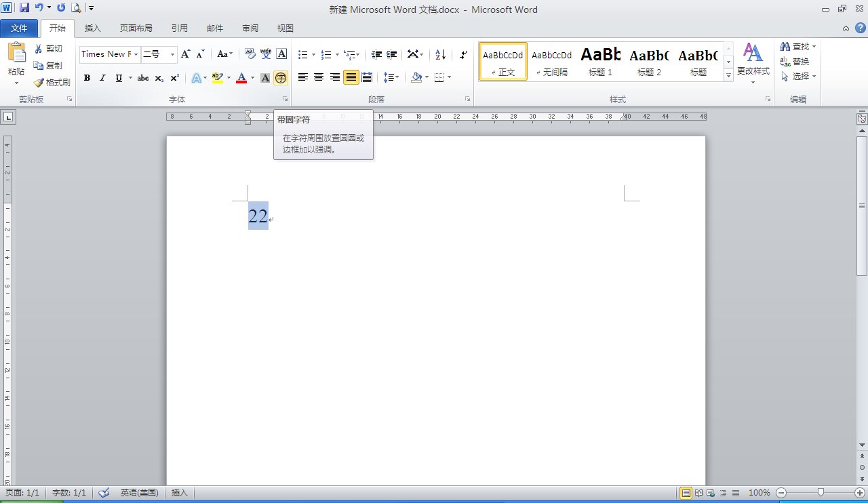
Task: Click the zoom slider handle
Action: (x=821, y=493)
